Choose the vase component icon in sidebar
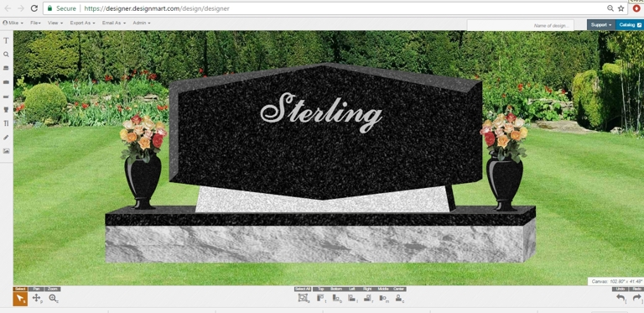This screenshot has height=313, width=644. 6,110
